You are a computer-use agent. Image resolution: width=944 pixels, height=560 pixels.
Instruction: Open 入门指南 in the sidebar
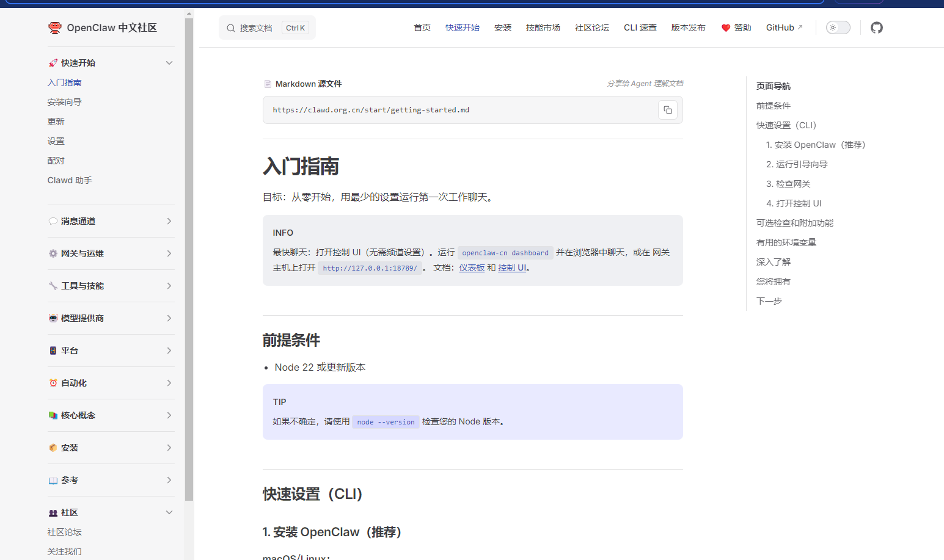65,82
